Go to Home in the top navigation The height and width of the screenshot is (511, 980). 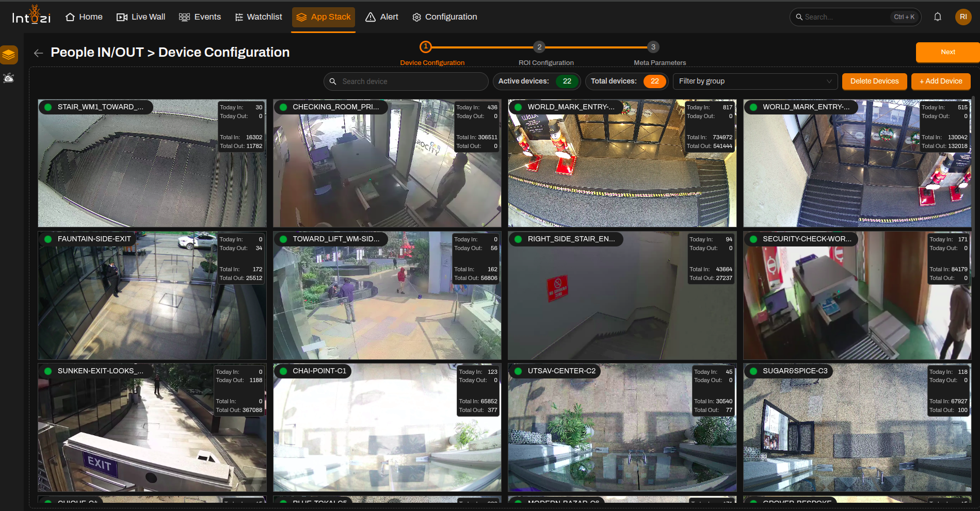coord(84,17)
